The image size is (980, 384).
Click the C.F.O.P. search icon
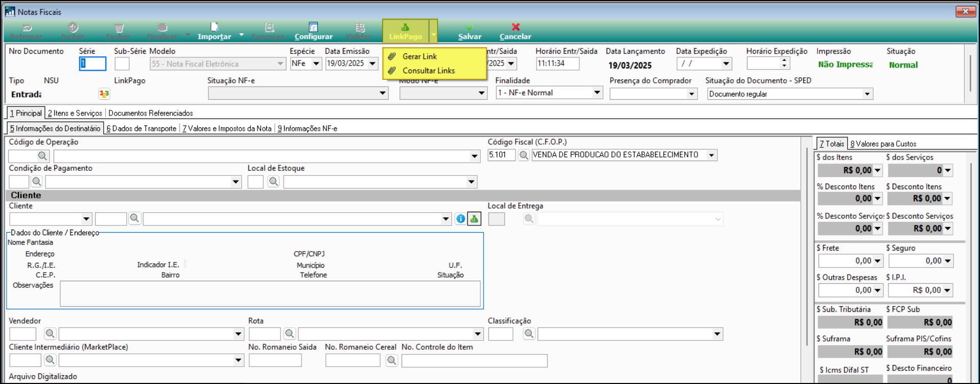[x=524, y=155]
